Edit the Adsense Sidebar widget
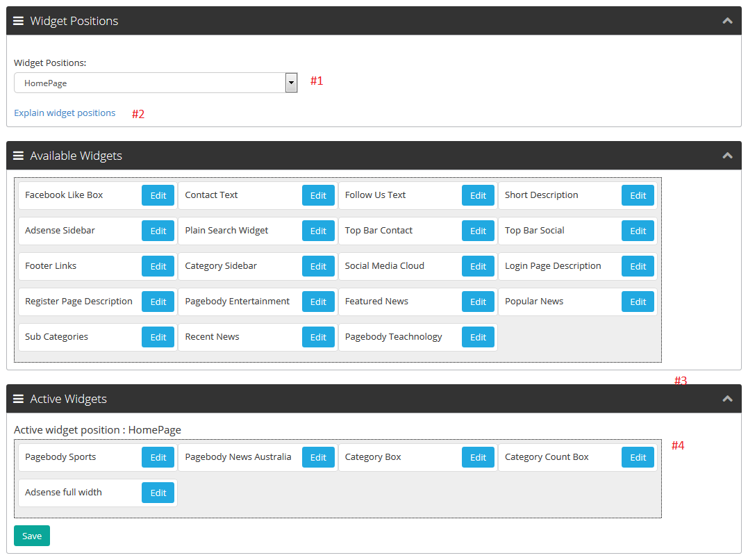 pos(158,231)
